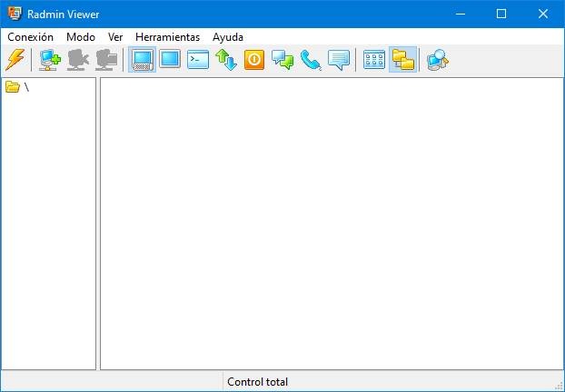Select the Full Control mode icon
Image resolution: width=565 pixels, height=392 pixels.
point(143,60)
